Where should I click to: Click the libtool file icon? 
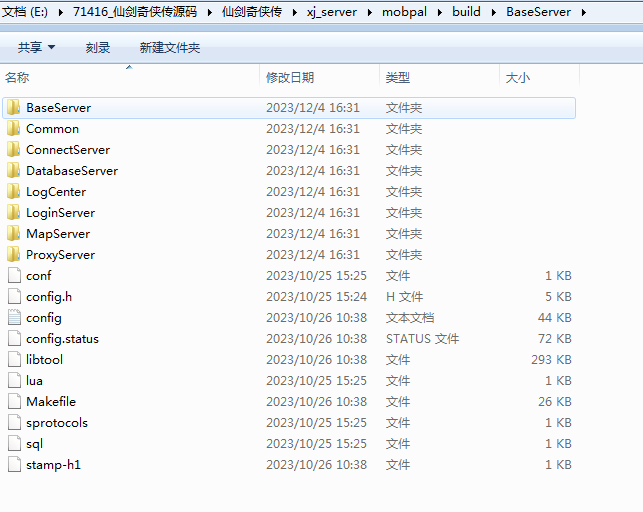[x=13, y=359]
